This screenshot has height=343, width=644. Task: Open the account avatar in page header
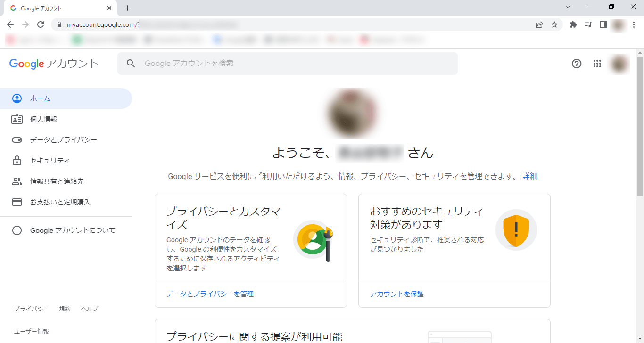(620, 64)
